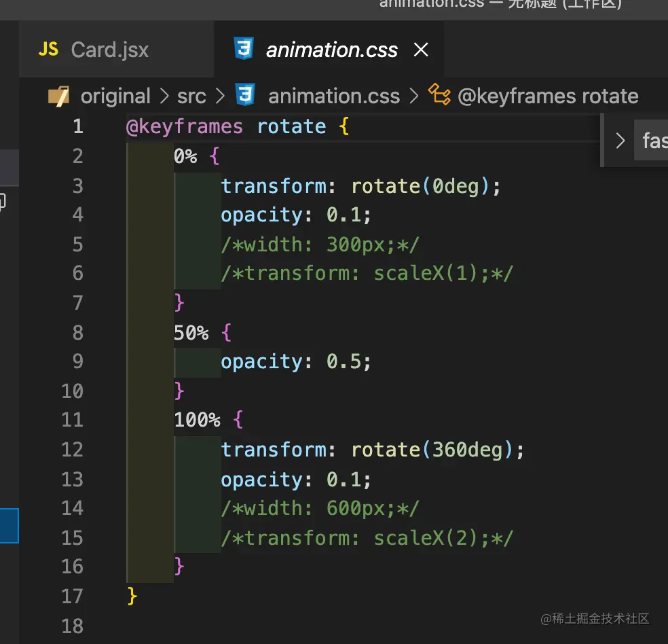
Task: Click 'rotate(0deg)' value on line 3
Action: pos(420,186)
